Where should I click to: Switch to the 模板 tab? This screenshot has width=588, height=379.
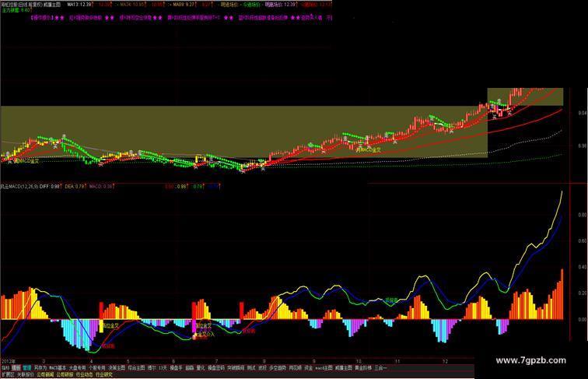click(x=16, y=368)
